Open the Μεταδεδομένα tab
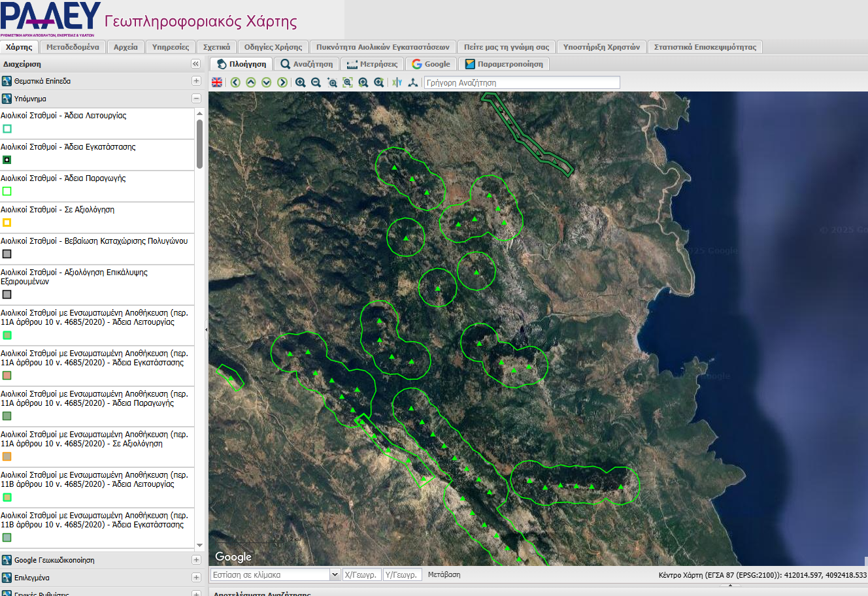The height and width of the screenshot is (596, 868). [73, 47]
